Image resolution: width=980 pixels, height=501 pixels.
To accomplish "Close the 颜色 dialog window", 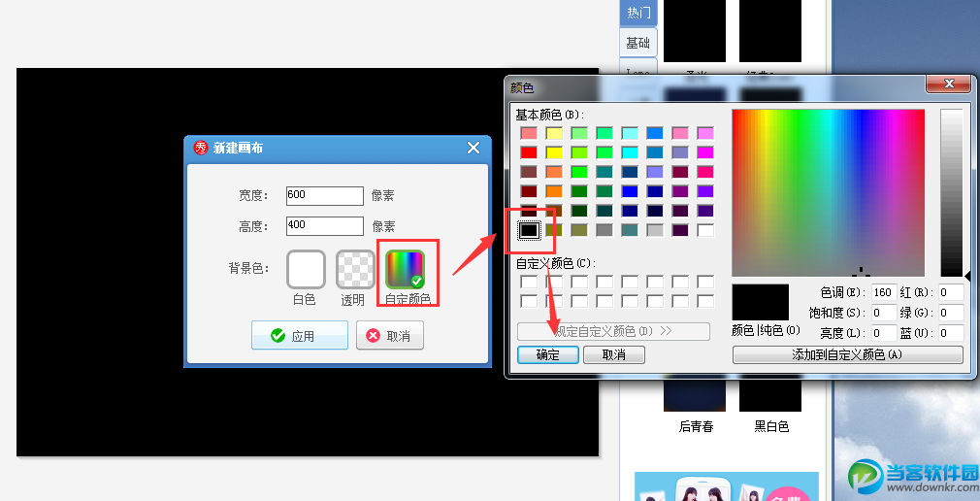I will (x=948, y=83).
